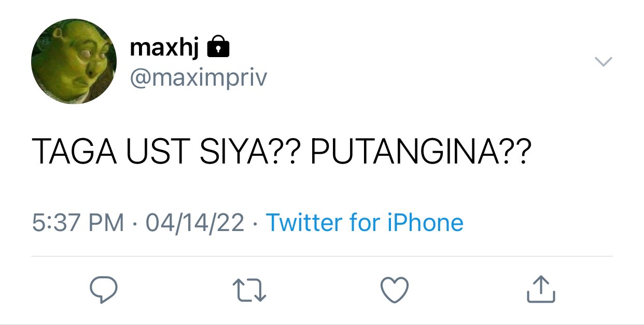The width and height of the screenshot is (644, 325).
Task: Open the share upload arrow icon
Action: point(541,289)
